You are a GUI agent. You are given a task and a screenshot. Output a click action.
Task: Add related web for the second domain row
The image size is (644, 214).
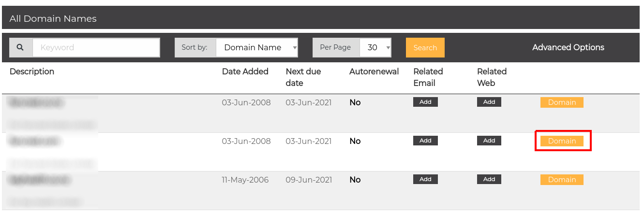tap(489, 141)
